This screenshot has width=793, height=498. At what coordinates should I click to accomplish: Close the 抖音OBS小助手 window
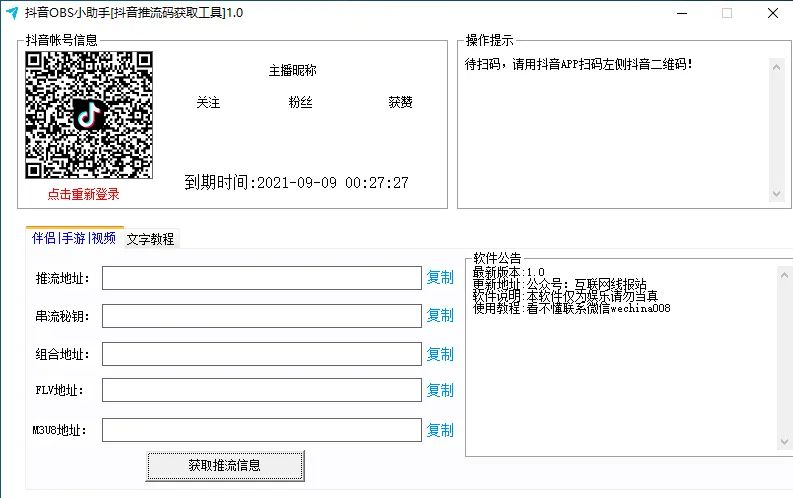(x=773, y=13)
